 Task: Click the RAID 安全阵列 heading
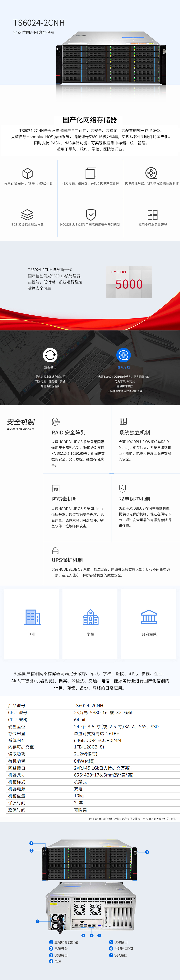[x=69, y=433]
